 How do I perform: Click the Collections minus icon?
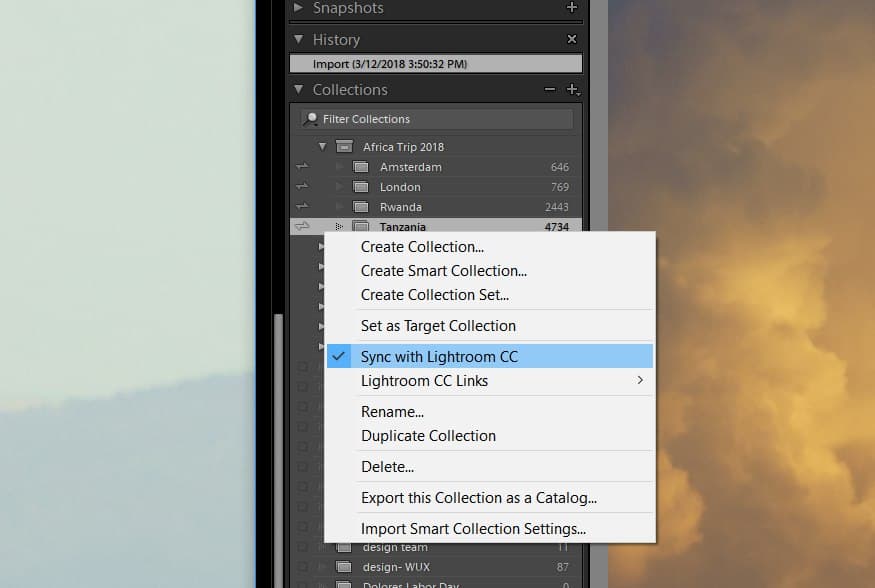point(550,89)
